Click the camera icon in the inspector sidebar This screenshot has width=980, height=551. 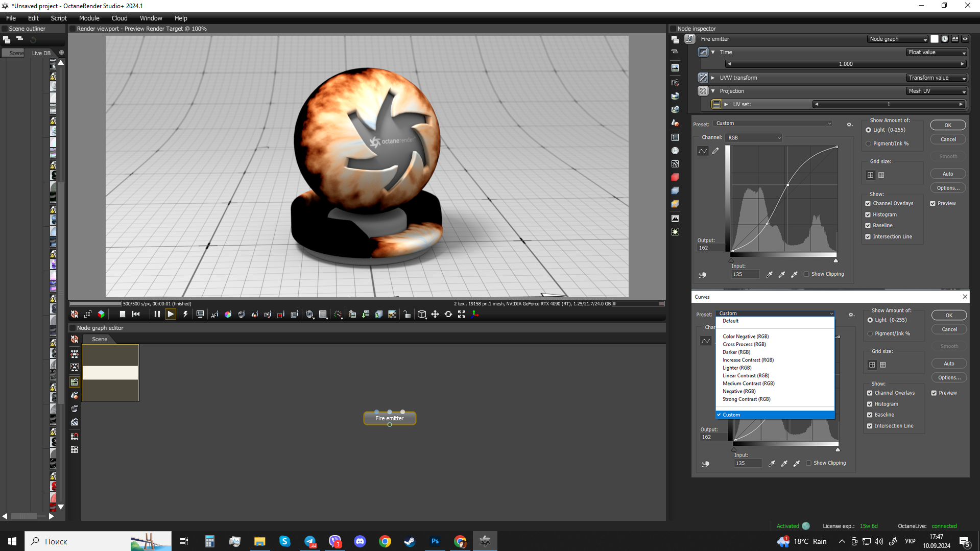click(675, 82)
